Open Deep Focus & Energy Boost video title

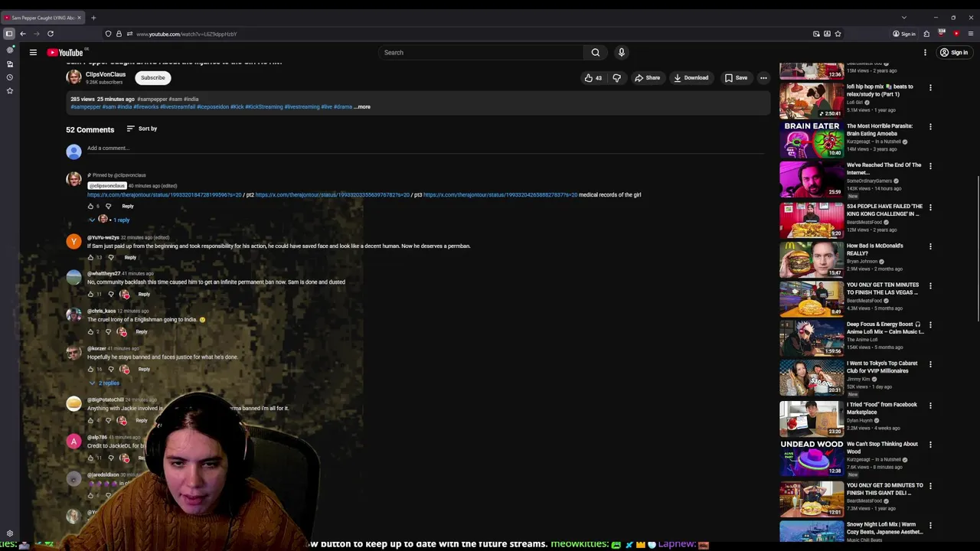point(885,328)
